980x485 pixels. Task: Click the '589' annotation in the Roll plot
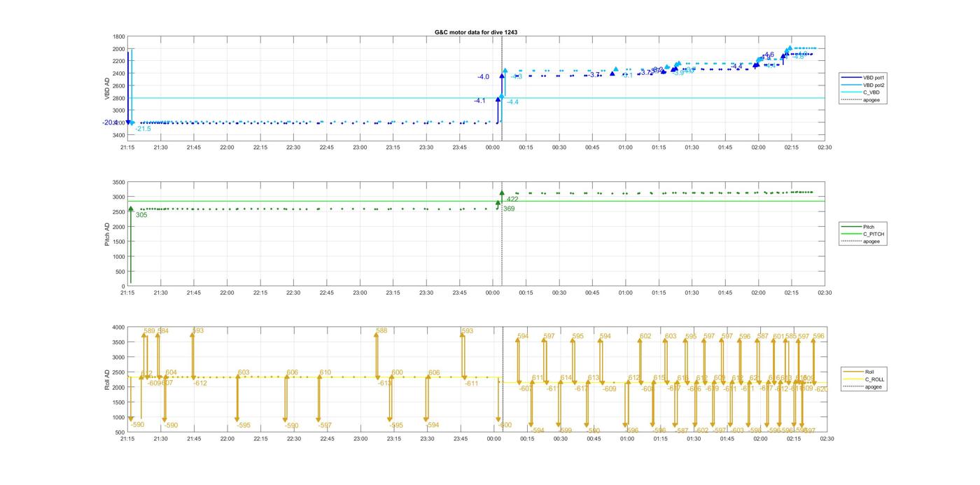click(149, 331)
